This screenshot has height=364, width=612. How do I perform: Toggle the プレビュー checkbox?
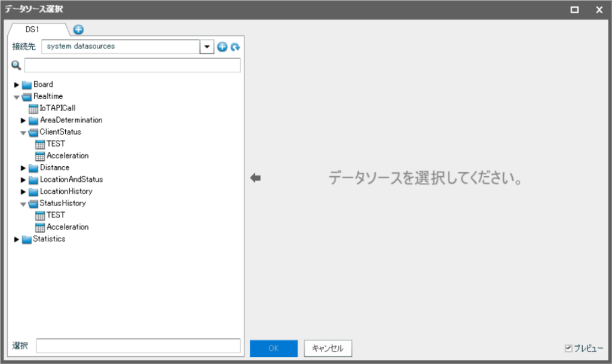click(x=568, y=348)
